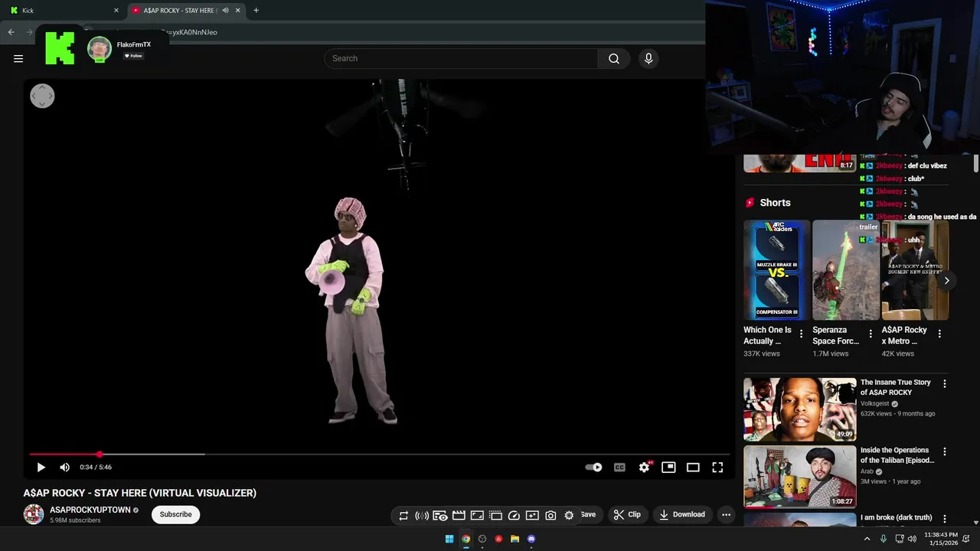Toggle closed captions CC button
The image size is (980, 551).
(619, 467)
